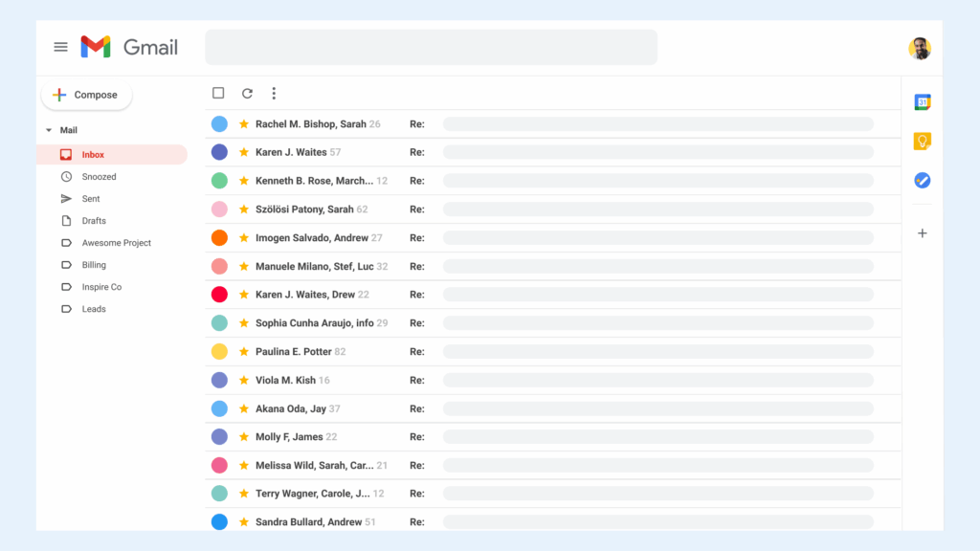Unstar the Akana Oda, Jay email
This screenshot has height=551, width=980.
click(244, 408)
